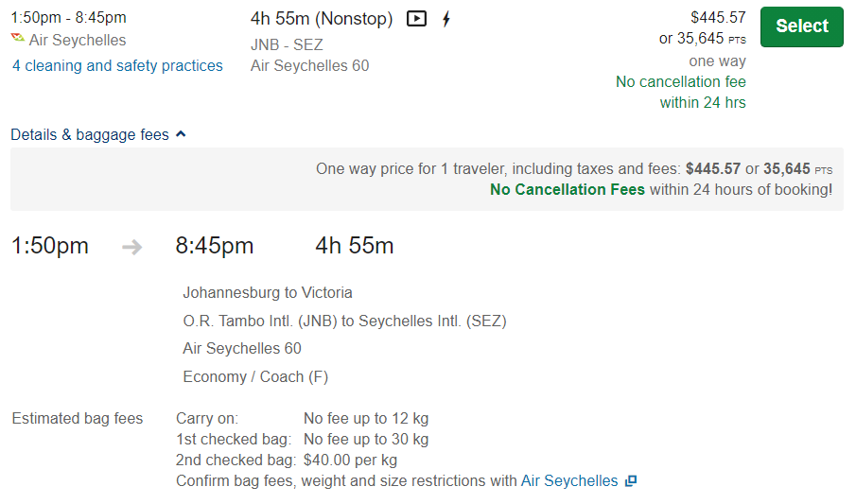Open 4 cleaning and safety practices link

[x=117, y=66]
